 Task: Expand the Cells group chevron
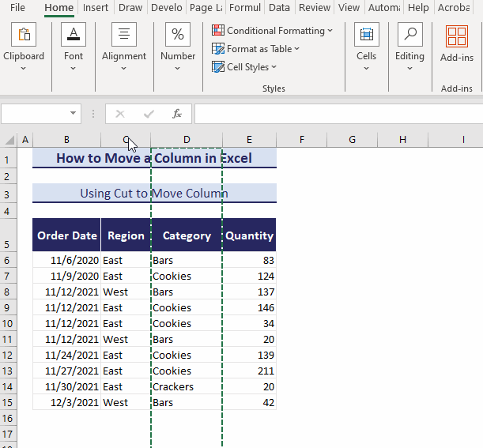pyautogui.click(x=366, y=69)
